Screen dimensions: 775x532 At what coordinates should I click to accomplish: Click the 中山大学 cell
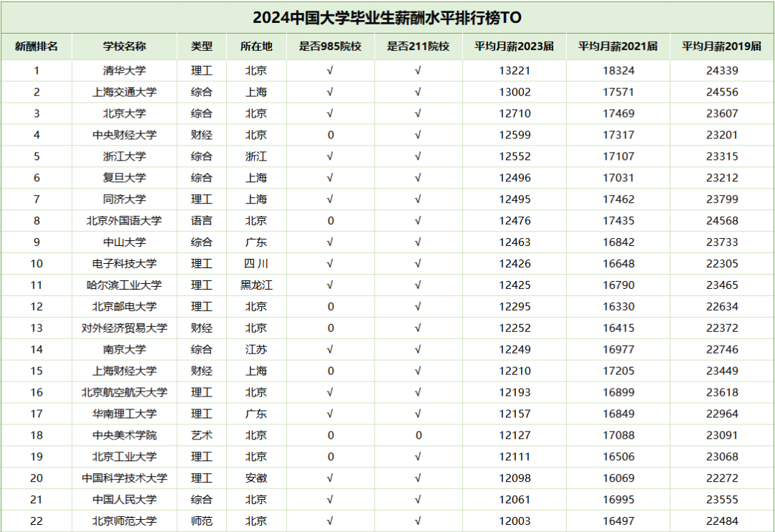coord(125,242)
